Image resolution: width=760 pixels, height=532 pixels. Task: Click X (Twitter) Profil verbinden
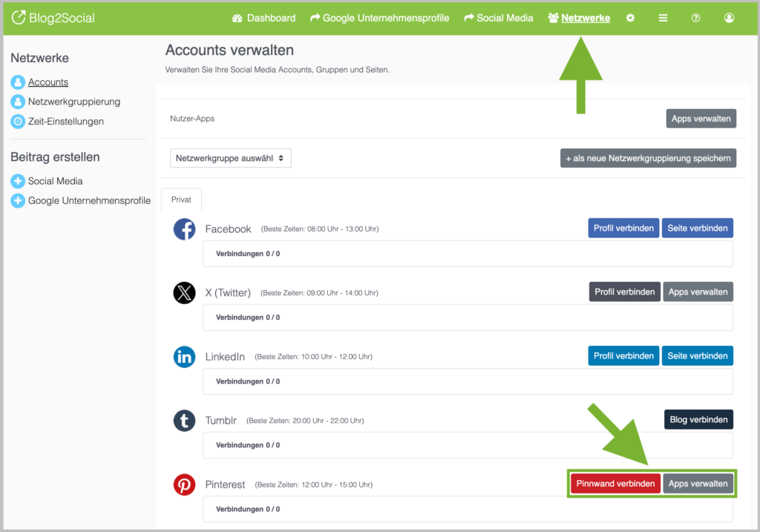click(624, 292)
